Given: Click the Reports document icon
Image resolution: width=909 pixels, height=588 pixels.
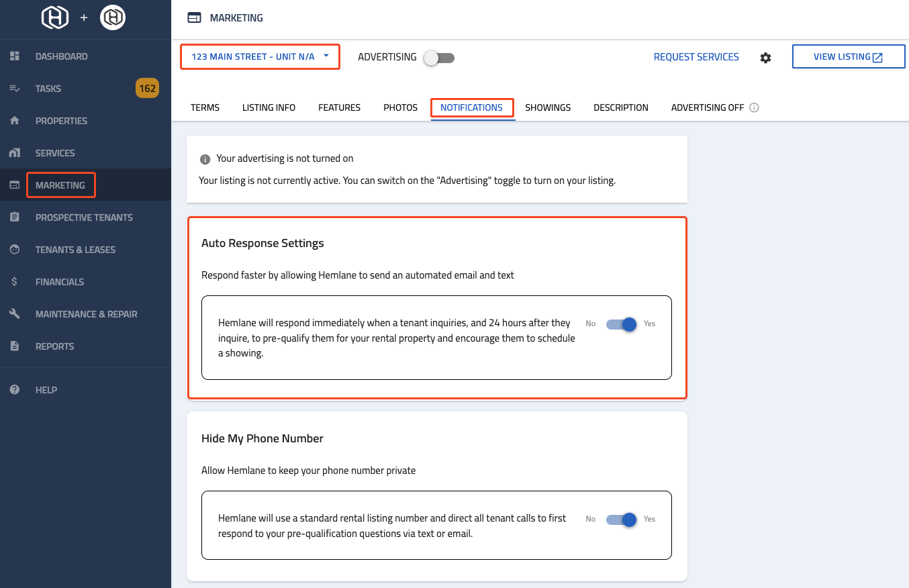Looking at the screenshot, I should coord(15,346).
